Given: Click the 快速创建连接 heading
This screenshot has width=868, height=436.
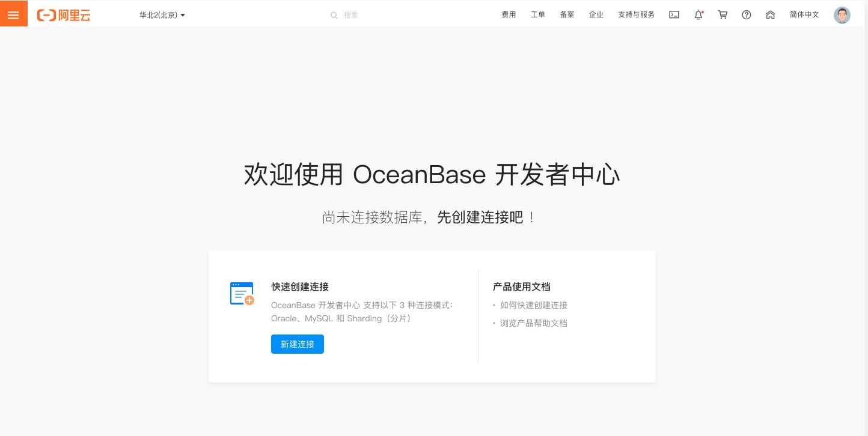Looking at the screenshot, I should 300,286.
